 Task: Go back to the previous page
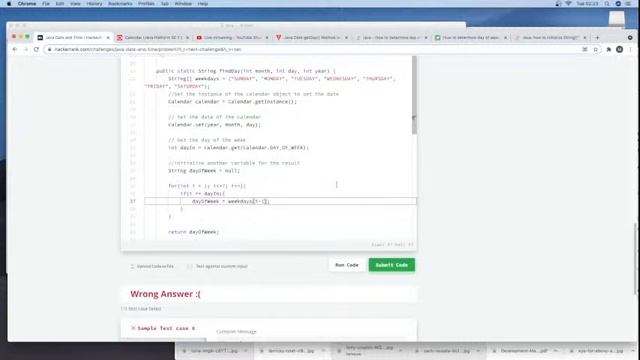pyautogui.click(x=15, y=49)
